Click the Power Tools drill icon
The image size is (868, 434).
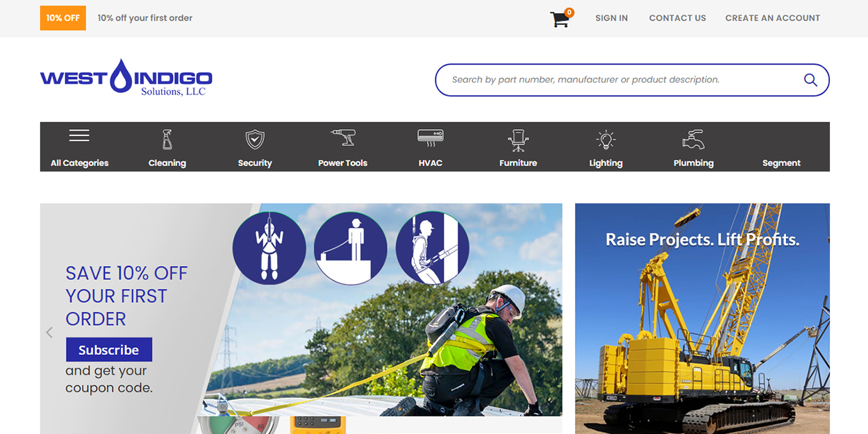click(343, 138)
